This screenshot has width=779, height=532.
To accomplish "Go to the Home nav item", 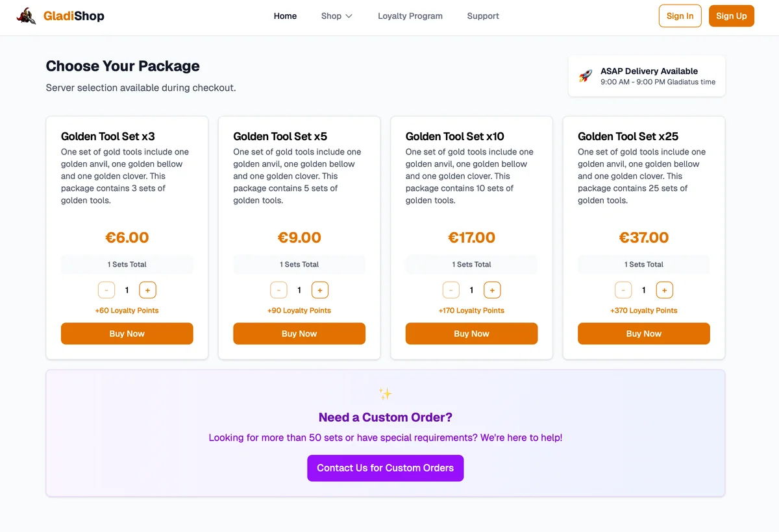I will click(x=285, y=16).
